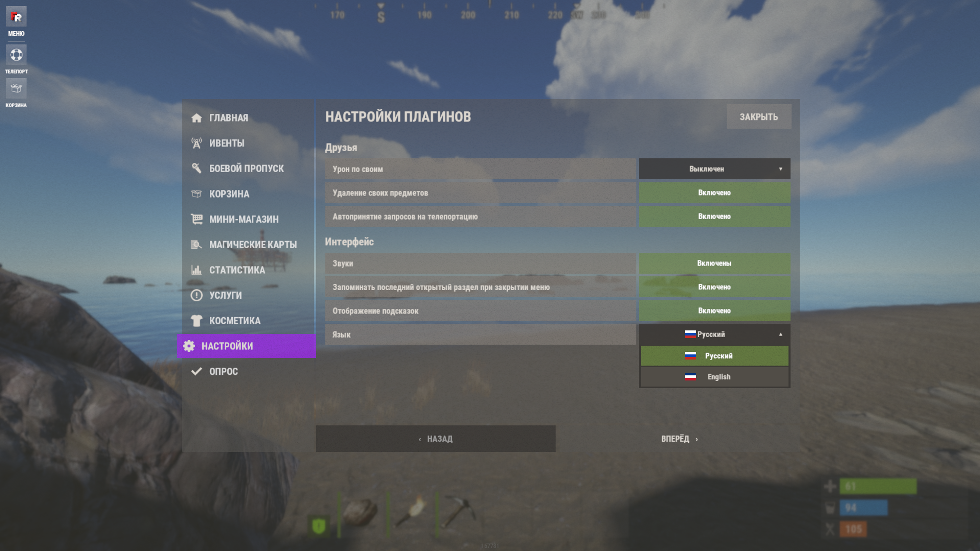Click the ЗАКРЫТЬ button
980x551 pixels.
(x=759, y=117)
